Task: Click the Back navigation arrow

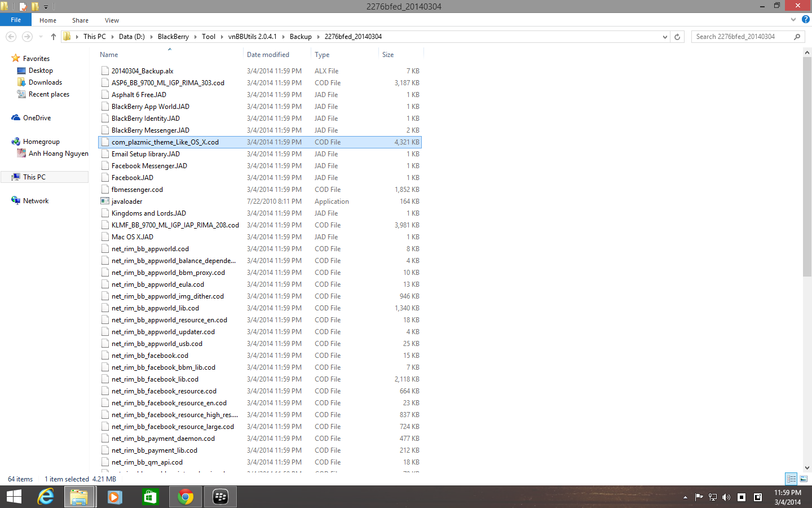Action: tap(11, 37)
